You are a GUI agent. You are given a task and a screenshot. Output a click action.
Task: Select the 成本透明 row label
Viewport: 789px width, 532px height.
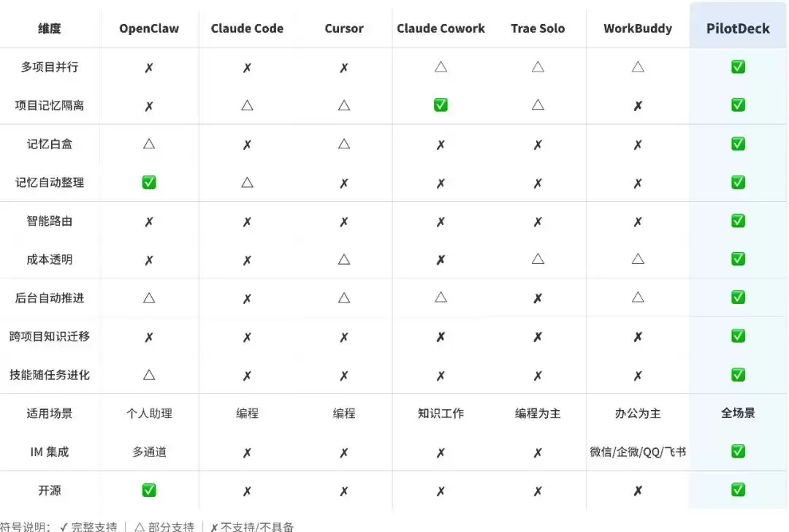tap(50, 259)
